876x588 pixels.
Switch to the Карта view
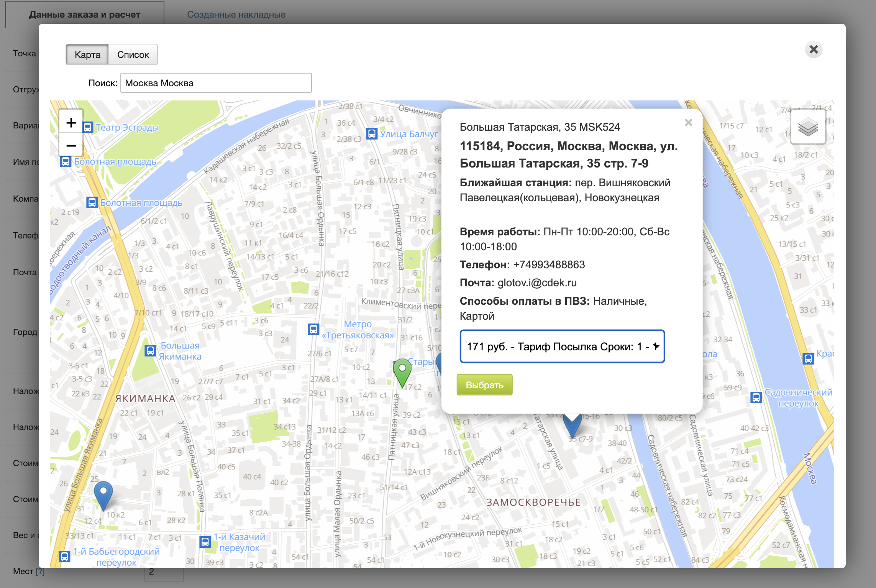pyautogui.click(x=87, y=54)
